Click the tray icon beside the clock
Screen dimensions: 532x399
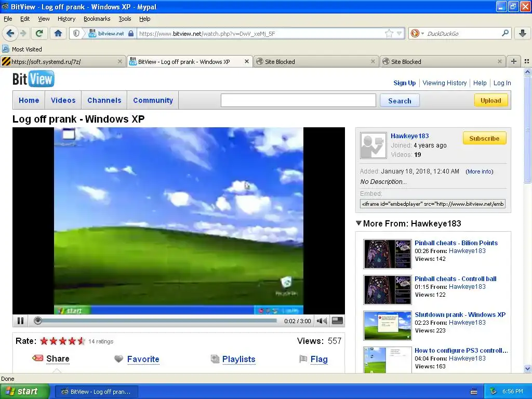pyautogui.click(x=494, y=392)
